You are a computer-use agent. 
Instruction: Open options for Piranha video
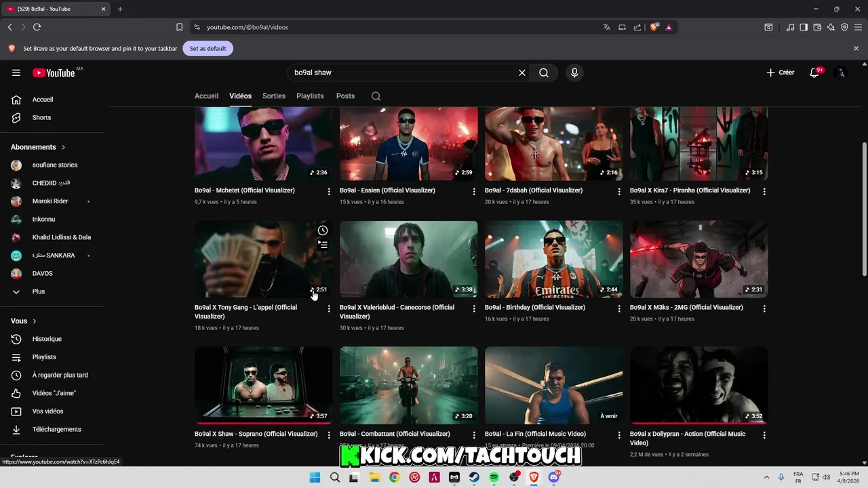[764, 192]
